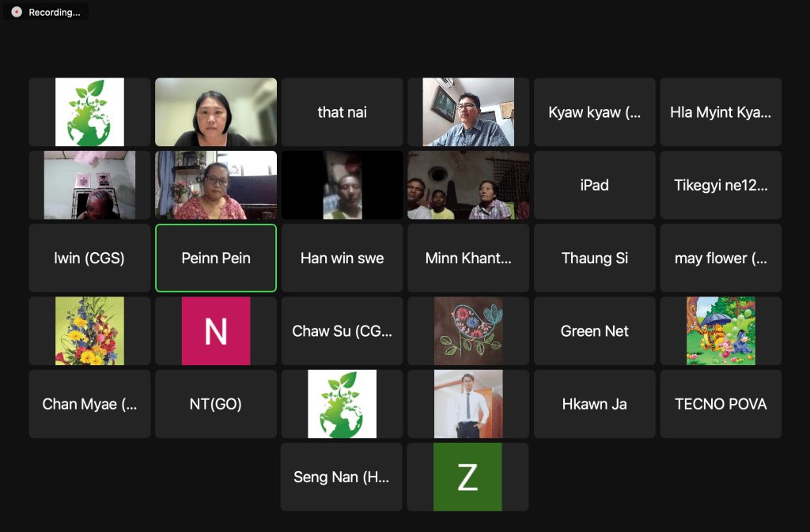
Task: Select the green earth logo tile in top row
Action: pos(90,112)
